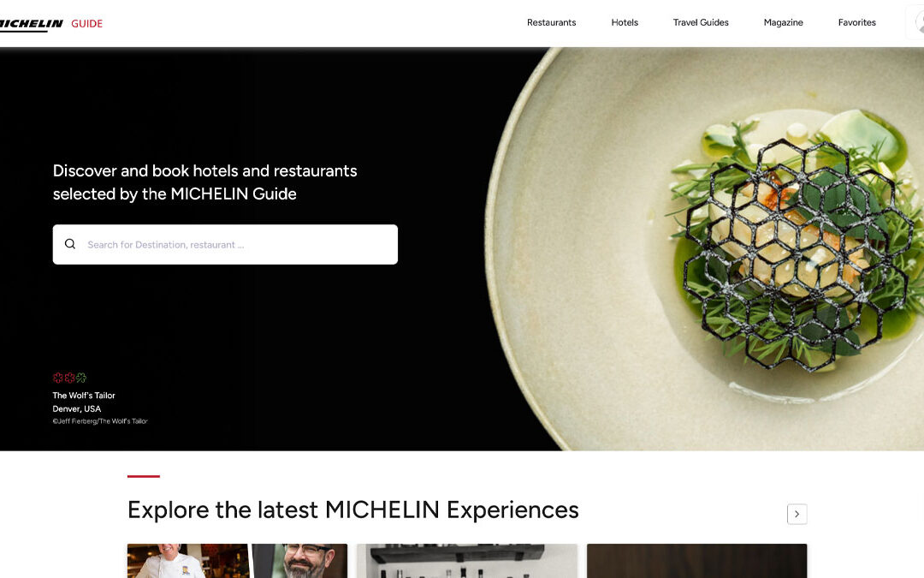Go to Travel Guides
This screenshot has height=578, width=924.
[701, 22]
